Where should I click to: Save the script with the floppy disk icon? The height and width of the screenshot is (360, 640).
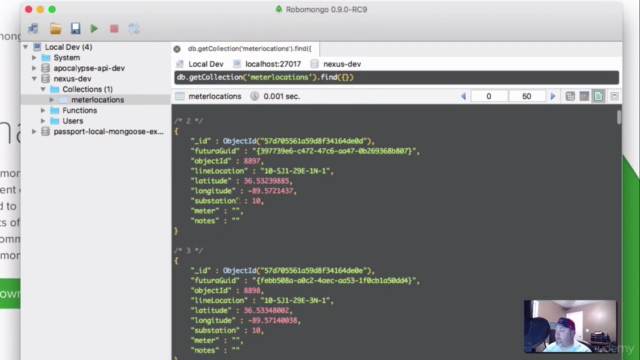pos(76,29)
